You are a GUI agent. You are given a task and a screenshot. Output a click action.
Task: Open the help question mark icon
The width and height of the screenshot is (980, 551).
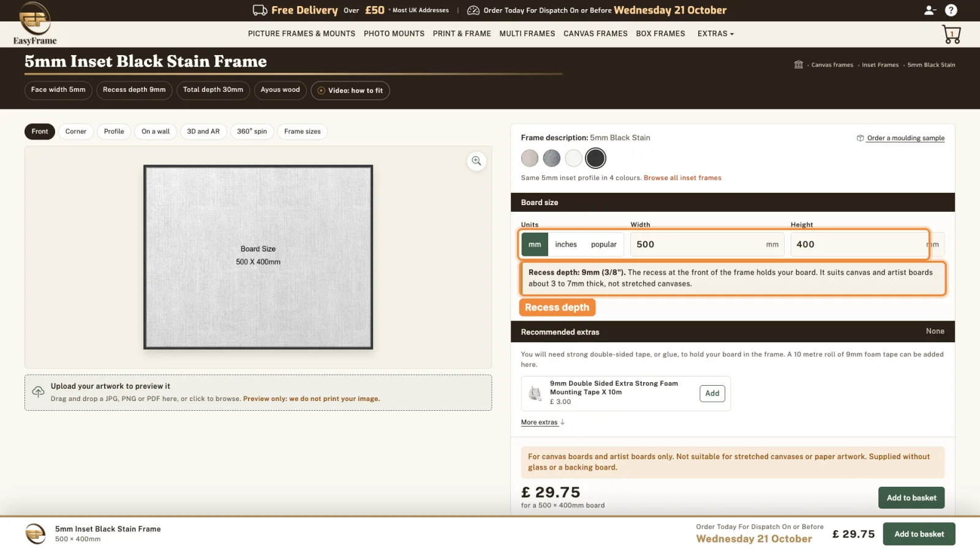[x=951, y=10]
